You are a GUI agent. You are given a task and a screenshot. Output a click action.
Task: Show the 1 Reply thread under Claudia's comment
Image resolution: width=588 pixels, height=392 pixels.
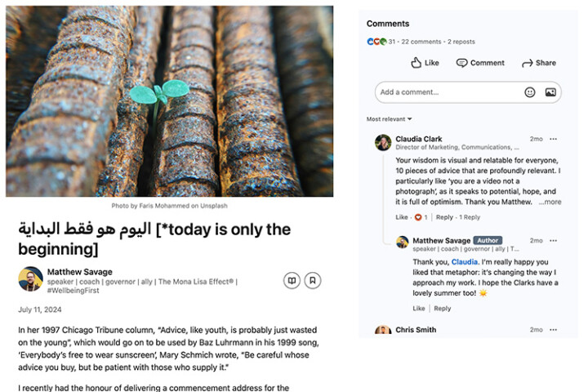coord(470,217)
